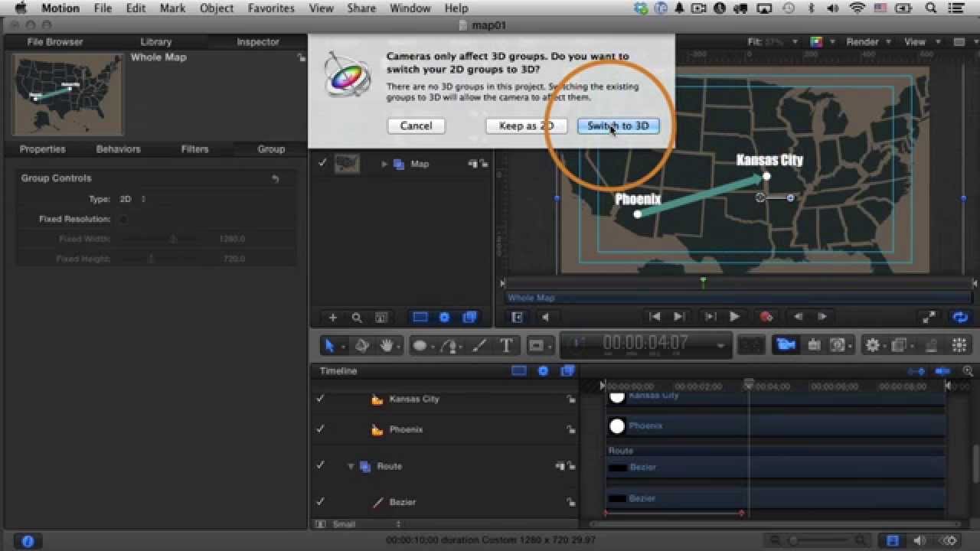The width and height of the screenshot is (980, 551).
Task: Click the Switch to 3D button
Action: click(618, 126)
